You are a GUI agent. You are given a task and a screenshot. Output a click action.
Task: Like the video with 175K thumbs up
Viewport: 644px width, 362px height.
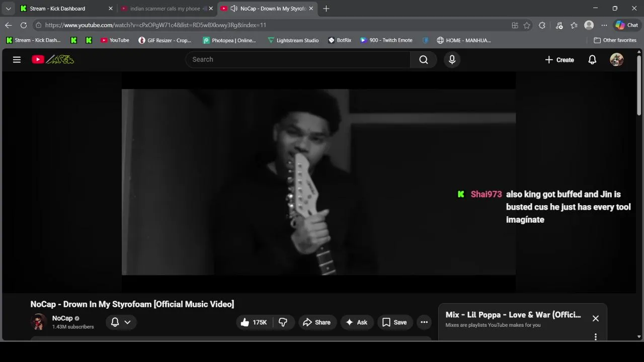tap(254, 322)
